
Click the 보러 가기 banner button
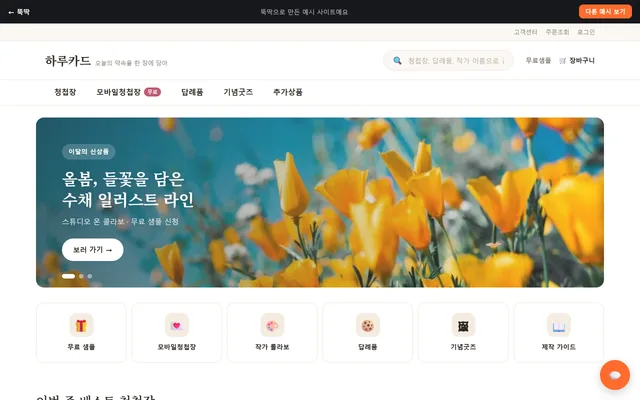coord(93,250)
